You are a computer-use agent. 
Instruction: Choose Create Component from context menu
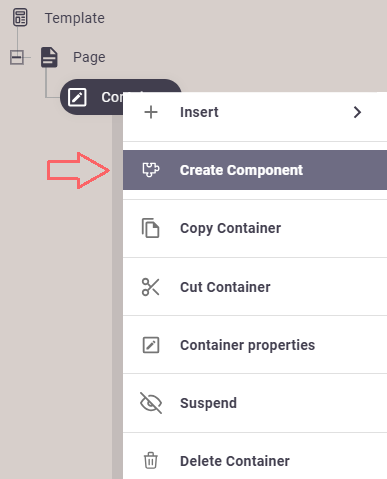[x=255, y=170]
